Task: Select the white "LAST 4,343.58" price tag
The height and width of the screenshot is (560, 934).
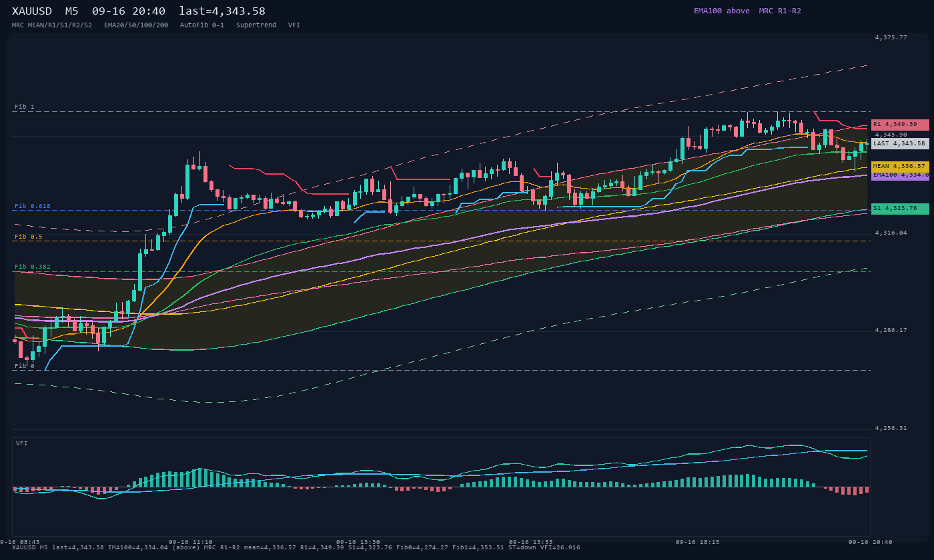Action: click(x=900, y=143)
